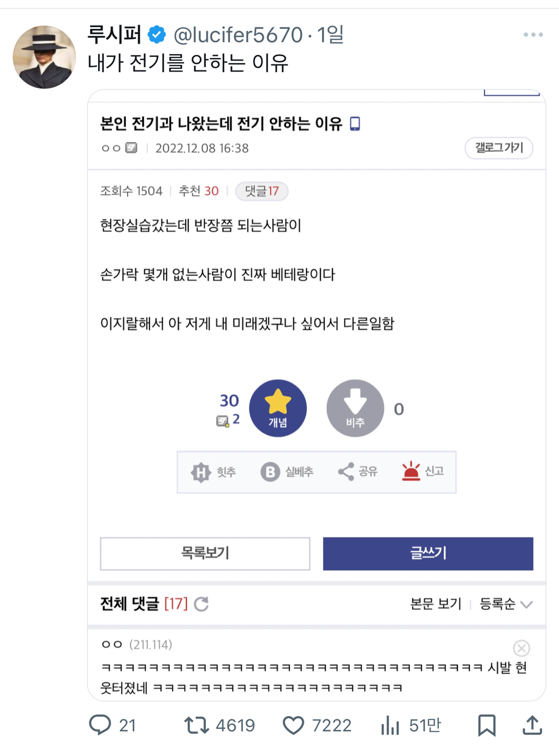Select the 실베추 option
The height and width of the screenshot is (756, 559).
pyautogui.click(x=287, y=471)
